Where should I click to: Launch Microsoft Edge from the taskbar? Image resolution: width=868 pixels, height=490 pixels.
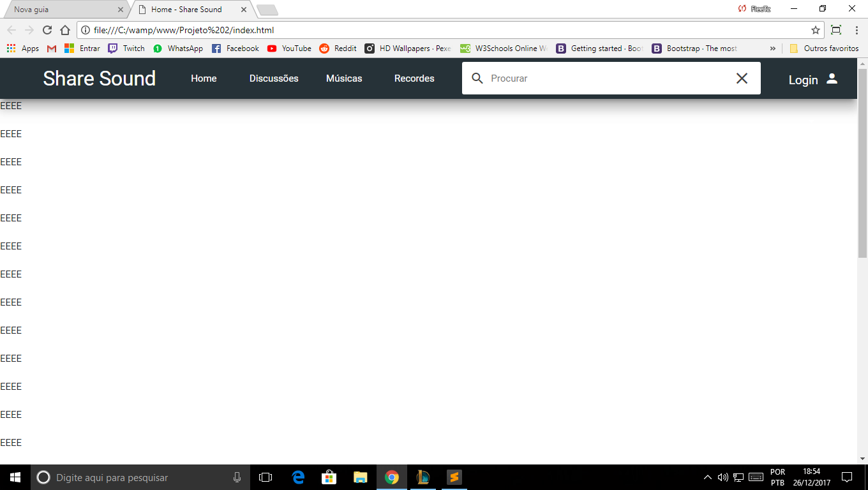point(298,477)
